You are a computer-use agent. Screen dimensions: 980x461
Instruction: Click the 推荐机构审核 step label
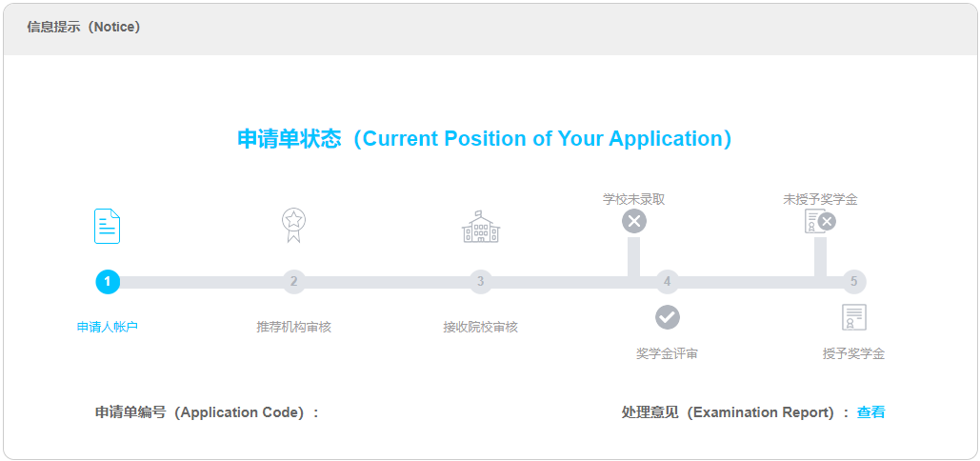coord(293,327)
